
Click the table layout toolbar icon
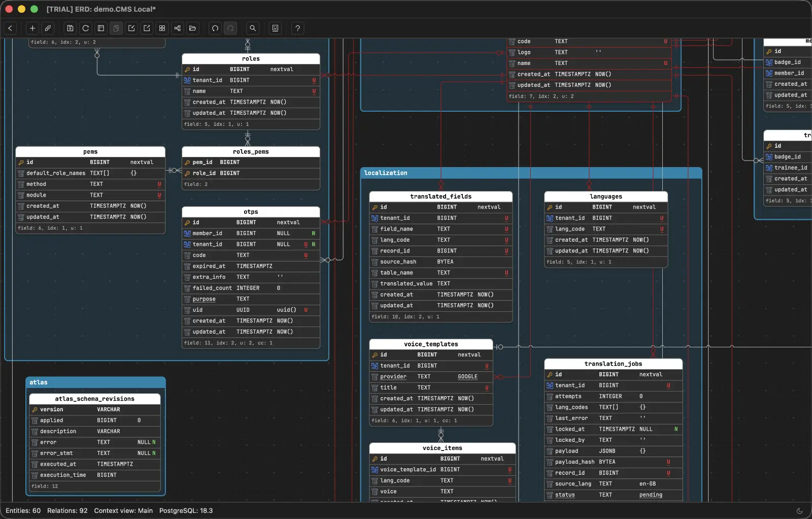pyautogui.click(x=101, y=28)
